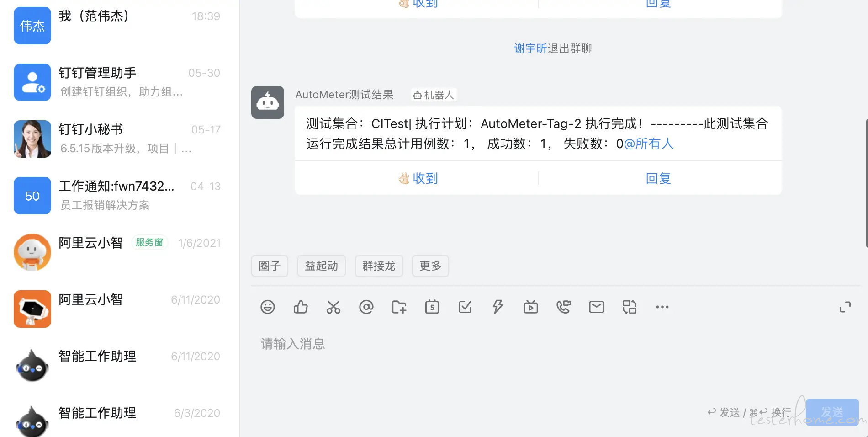This screenshot has width=868, height=437.
Task: Open the emoji picker in message toolbar
Action: pos(268,307)
